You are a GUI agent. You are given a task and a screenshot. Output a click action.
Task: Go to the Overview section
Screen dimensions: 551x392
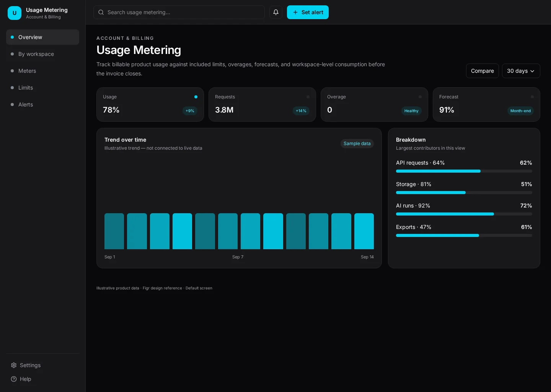coord(43,37)
